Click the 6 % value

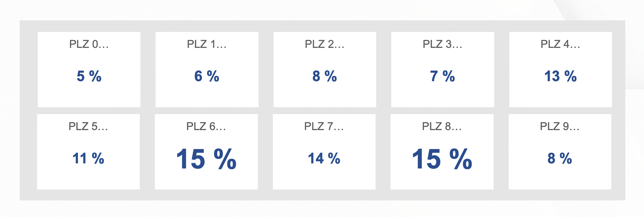click(207, 76)
